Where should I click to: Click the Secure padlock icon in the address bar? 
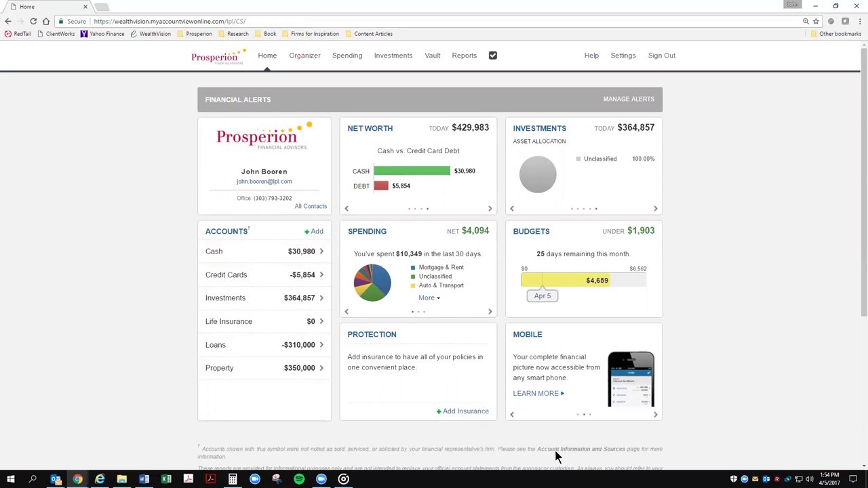point(60,21)
